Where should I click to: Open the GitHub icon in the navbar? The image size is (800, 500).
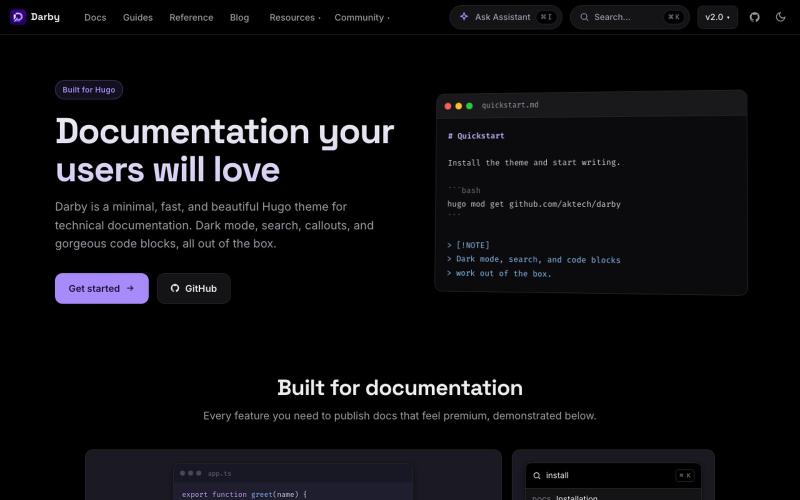pyautogui.click(x=755, y=17)
